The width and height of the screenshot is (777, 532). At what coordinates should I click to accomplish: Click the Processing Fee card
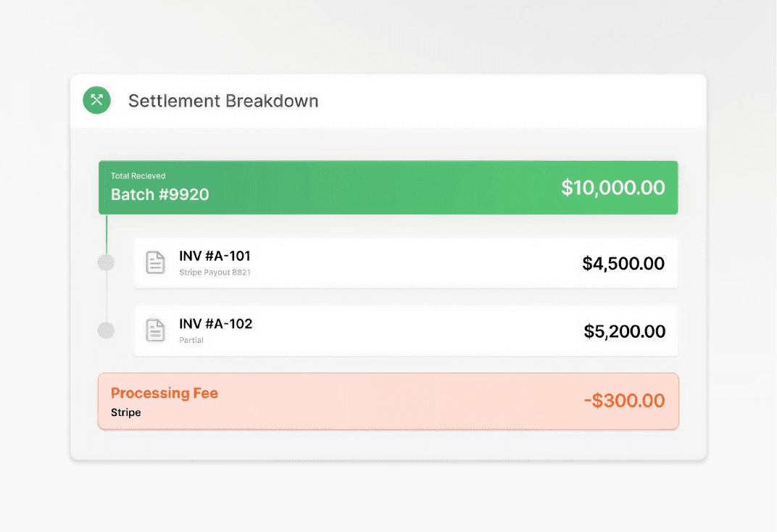(388, 401)
